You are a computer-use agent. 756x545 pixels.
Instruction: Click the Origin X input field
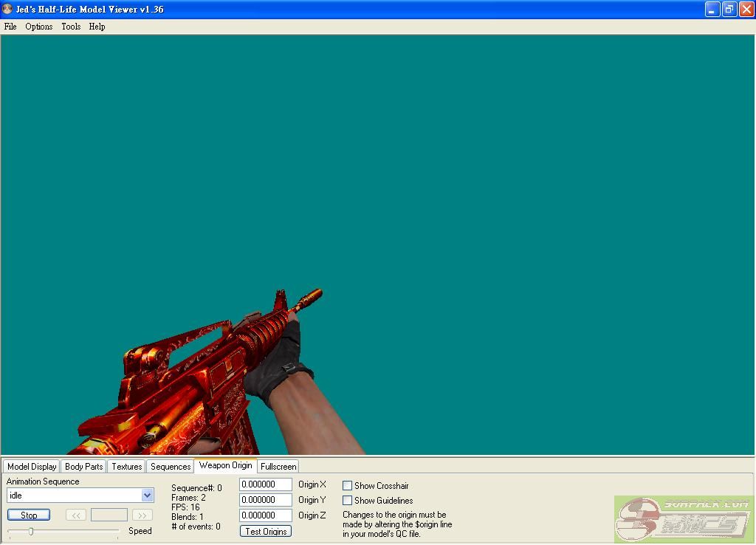(x=265, y=484)
